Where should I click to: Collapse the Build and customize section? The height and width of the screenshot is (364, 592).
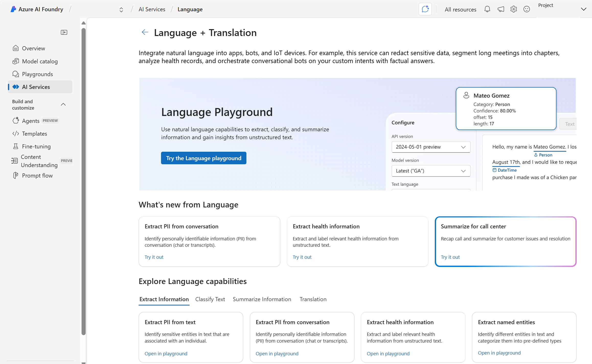tap(63, 104)
